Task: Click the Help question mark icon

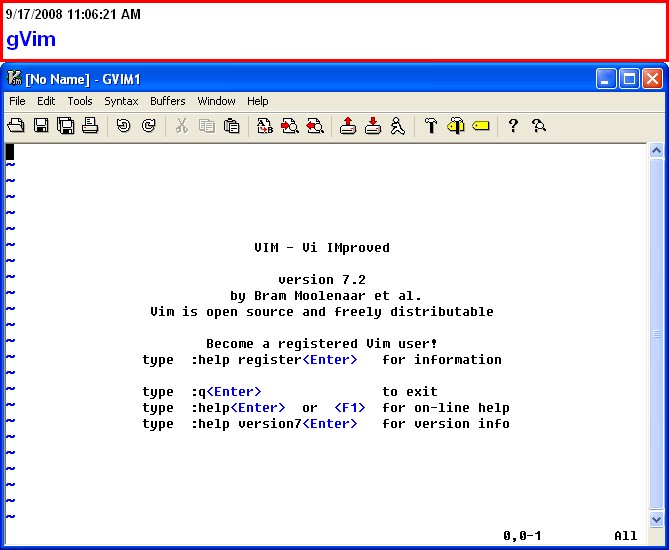Action: (x=513, y=126)
